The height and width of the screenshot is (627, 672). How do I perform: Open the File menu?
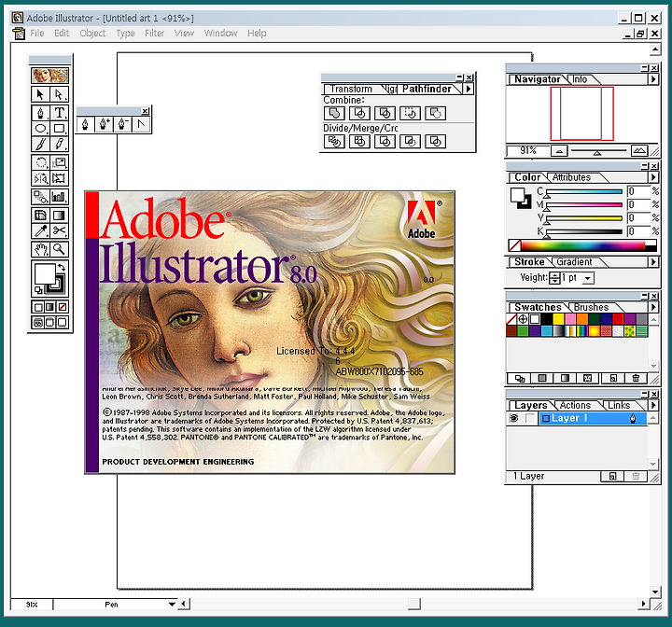pos(37,33)
